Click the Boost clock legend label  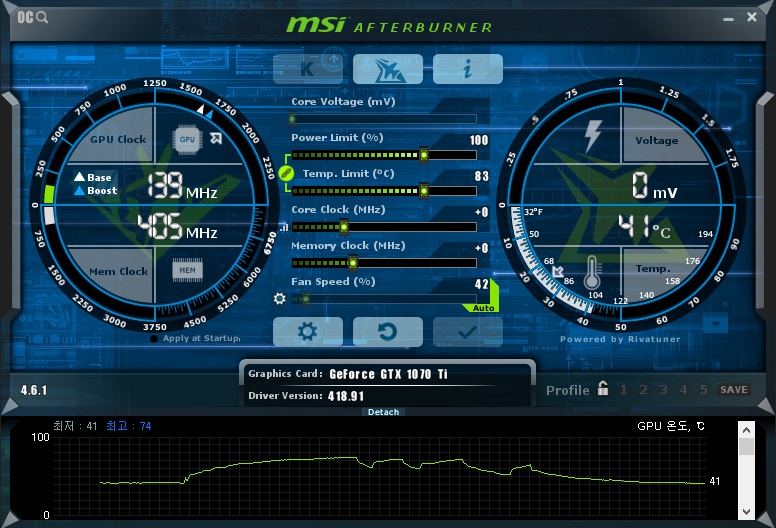96,191
